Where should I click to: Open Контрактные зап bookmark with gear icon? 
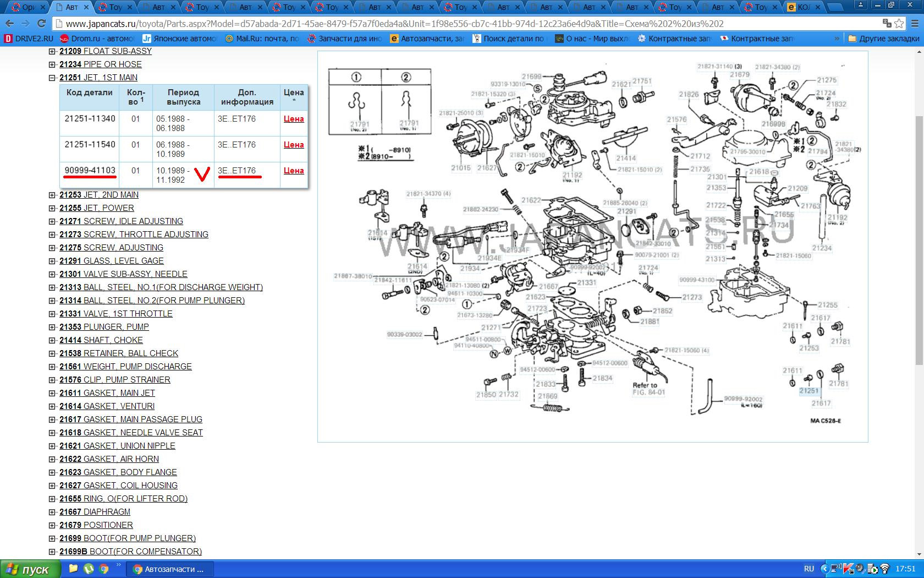tap(675, 39)
